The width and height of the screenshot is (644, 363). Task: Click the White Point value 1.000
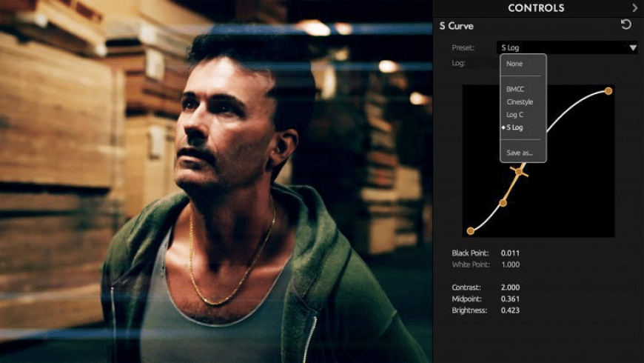point(510,264)
